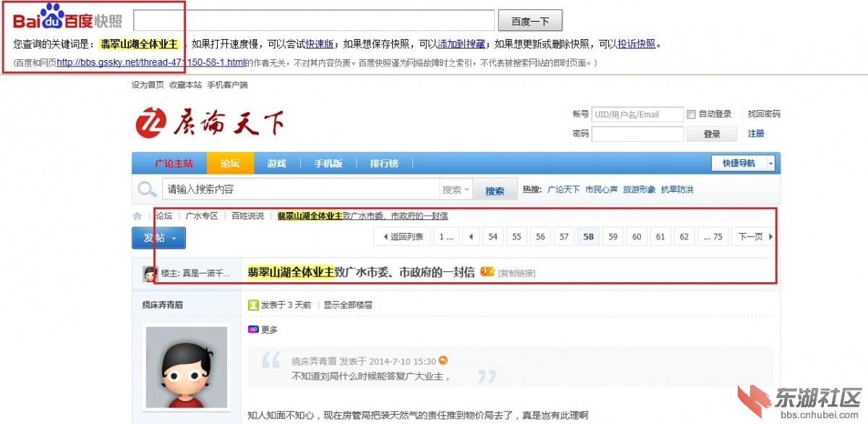Click the blue 搜索 button
The width and height of the screenshot is (868, 424).
pos(495,191)
